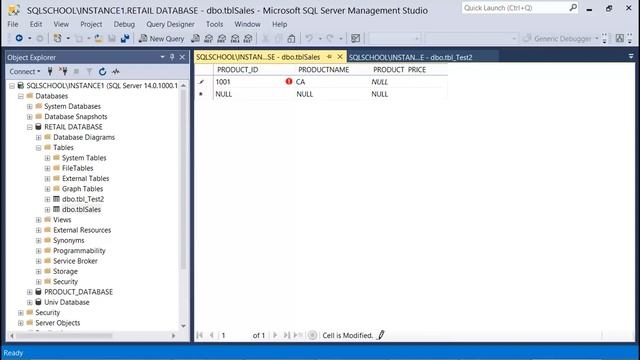Click the Disconnect icon in Object Explorer
Screen dimensions: 640x360
pos(63,71)
